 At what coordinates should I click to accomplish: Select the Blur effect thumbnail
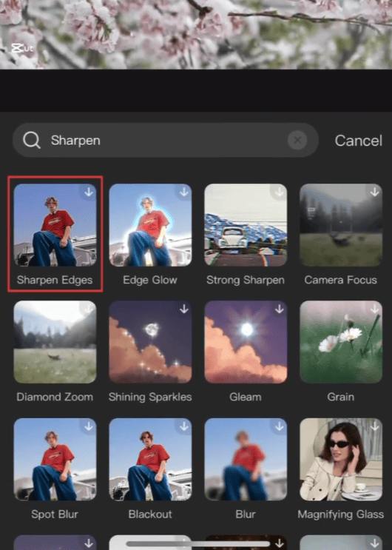tap(246, 459)
